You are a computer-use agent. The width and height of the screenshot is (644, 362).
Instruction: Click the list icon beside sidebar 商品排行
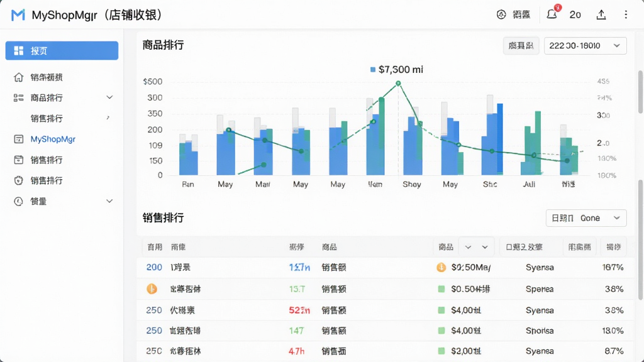pyautogui.click(x=18, y=97)
